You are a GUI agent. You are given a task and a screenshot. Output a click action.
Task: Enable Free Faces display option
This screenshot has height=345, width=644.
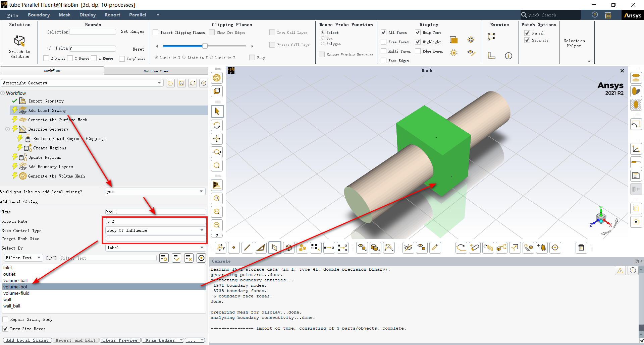coord(384,42)
